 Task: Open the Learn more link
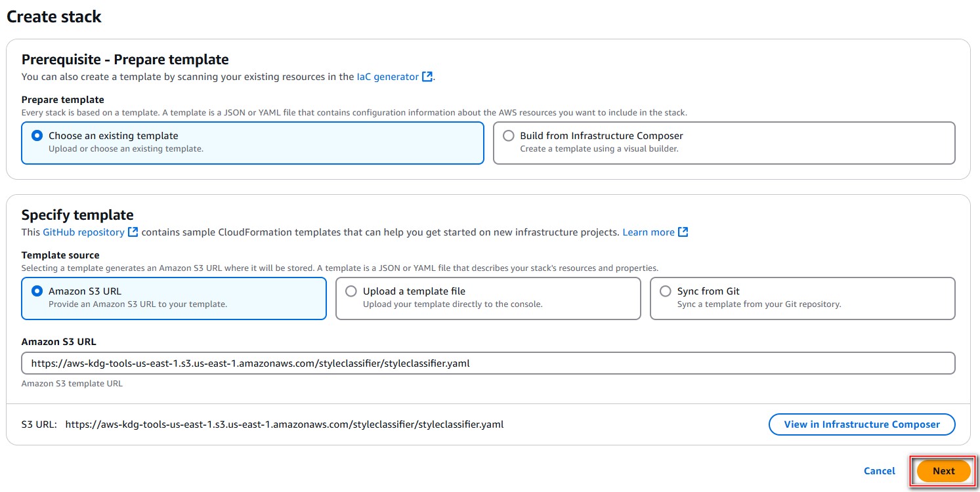point(649,232)
